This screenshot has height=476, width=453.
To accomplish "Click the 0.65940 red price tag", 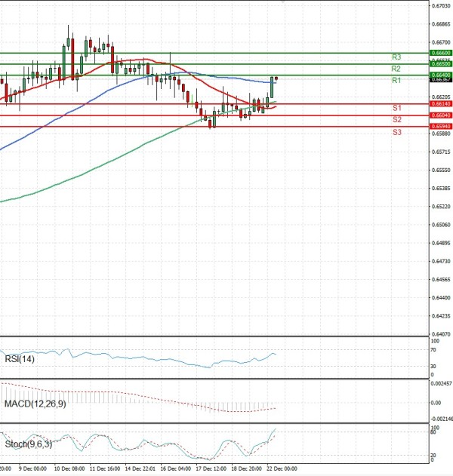I will click(440, 126).
